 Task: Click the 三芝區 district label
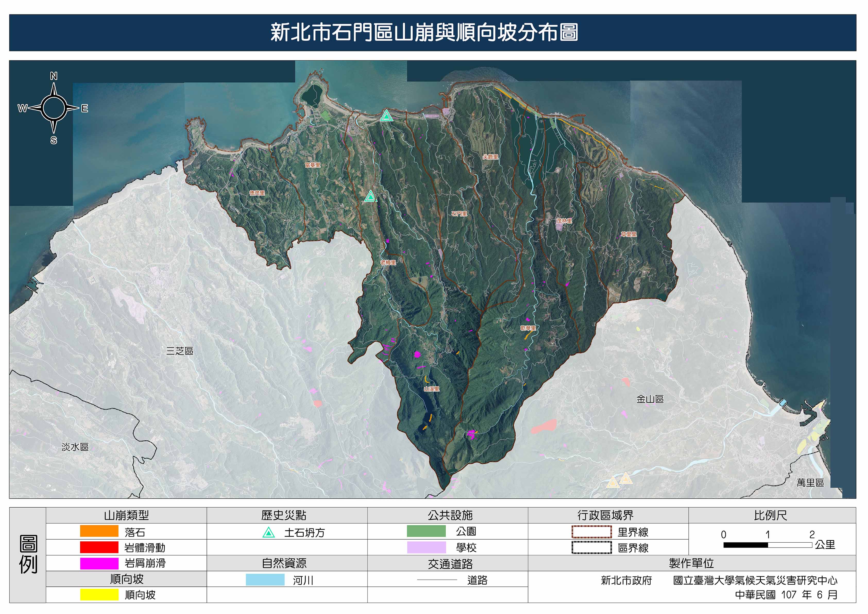pyautogui.click(x=180, y=351)
